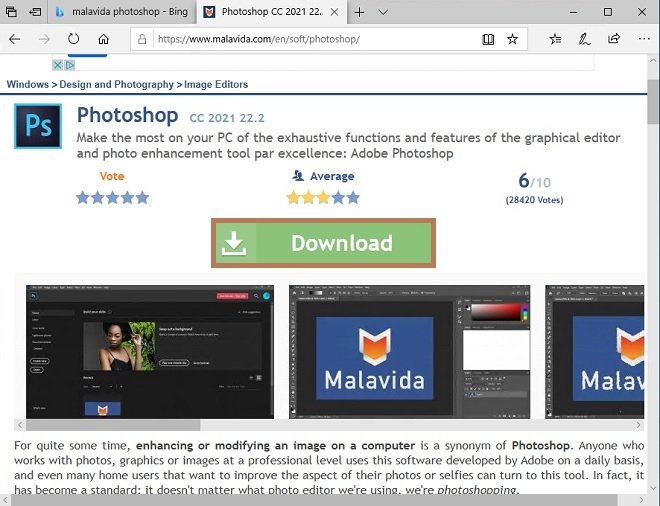Image resolution: width=660 pixels, height=506 pixels.
Task: Close the ad with X icon
Action: tap(58, 65)
